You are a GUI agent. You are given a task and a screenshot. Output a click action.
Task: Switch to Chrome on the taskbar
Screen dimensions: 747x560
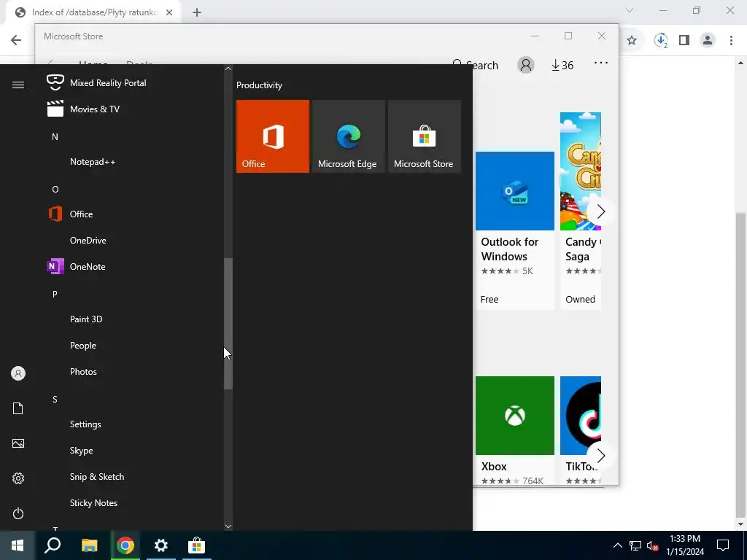(125, 545)
